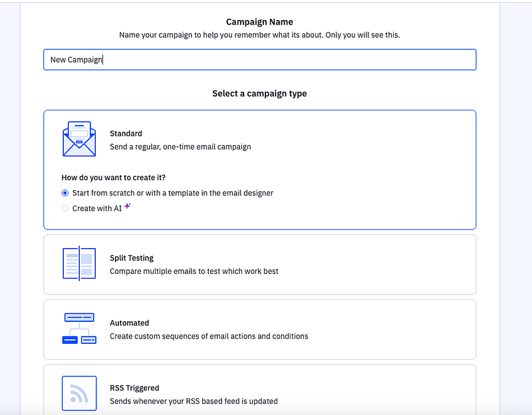The height and width of the screenshot is (415, 532).
Task: Click the Split Testing title label
Action: [x=132, y=258]
